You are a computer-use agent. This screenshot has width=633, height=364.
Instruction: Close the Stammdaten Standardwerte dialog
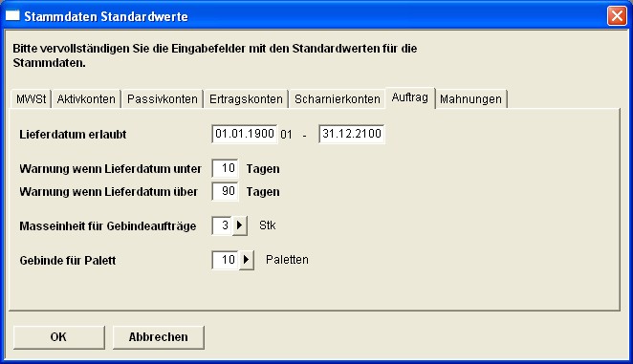(617, 16)
